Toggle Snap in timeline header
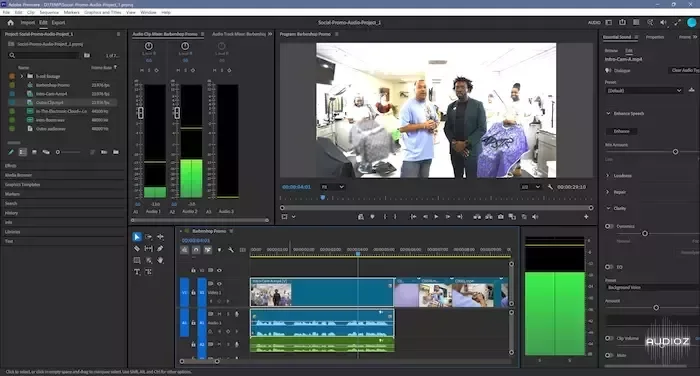This screenshot has height=376, width=700. pyautogui.click(x=196, y=250)
